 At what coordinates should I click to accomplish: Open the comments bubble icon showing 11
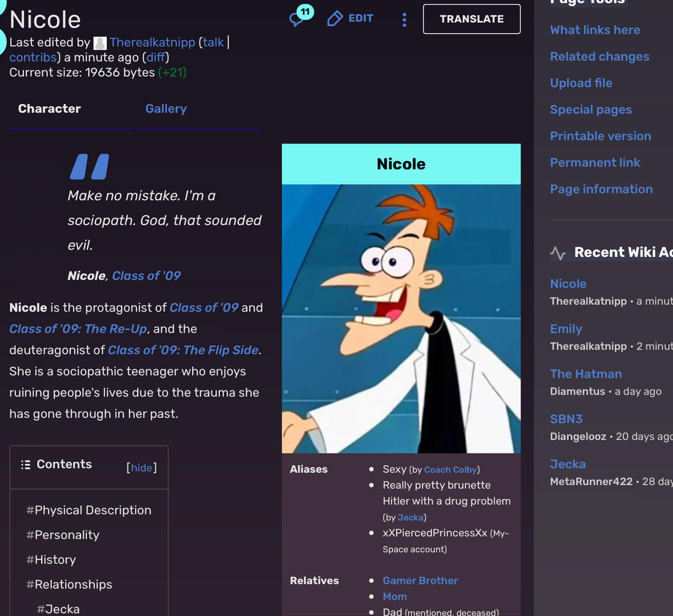point(301,17)
